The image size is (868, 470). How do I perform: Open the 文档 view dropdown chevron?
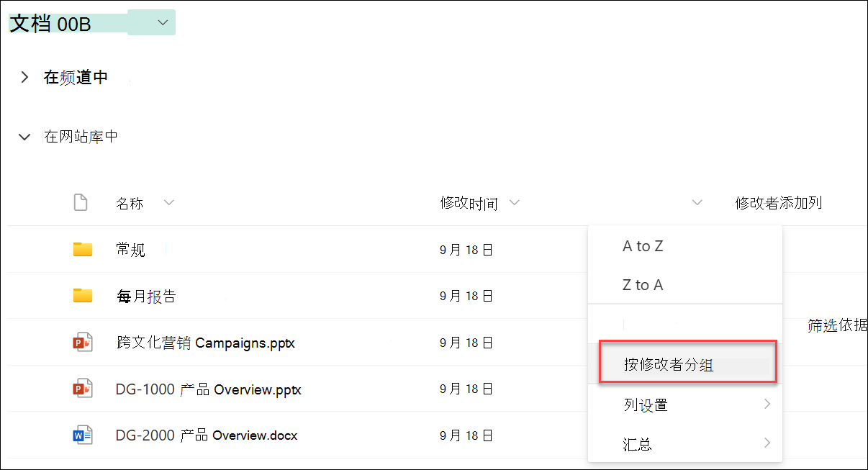163,23
